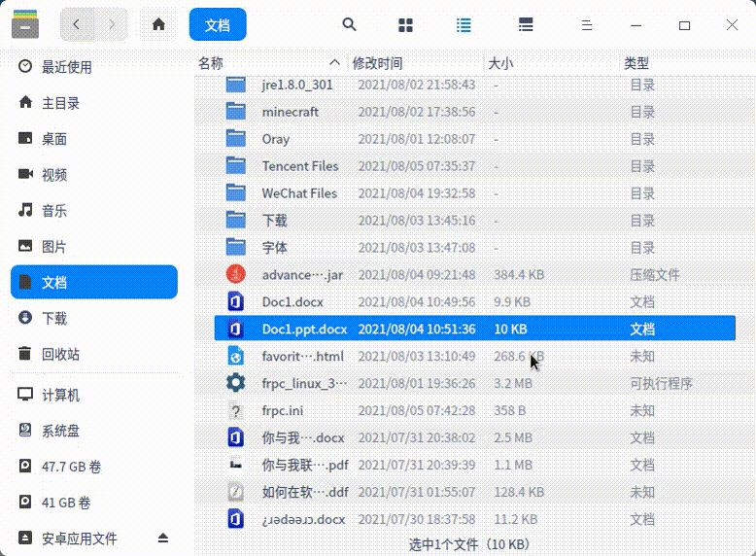Viewport: 756px width, 556px height.
Task: Open the hamburger options menu
Action: (585, 24)
